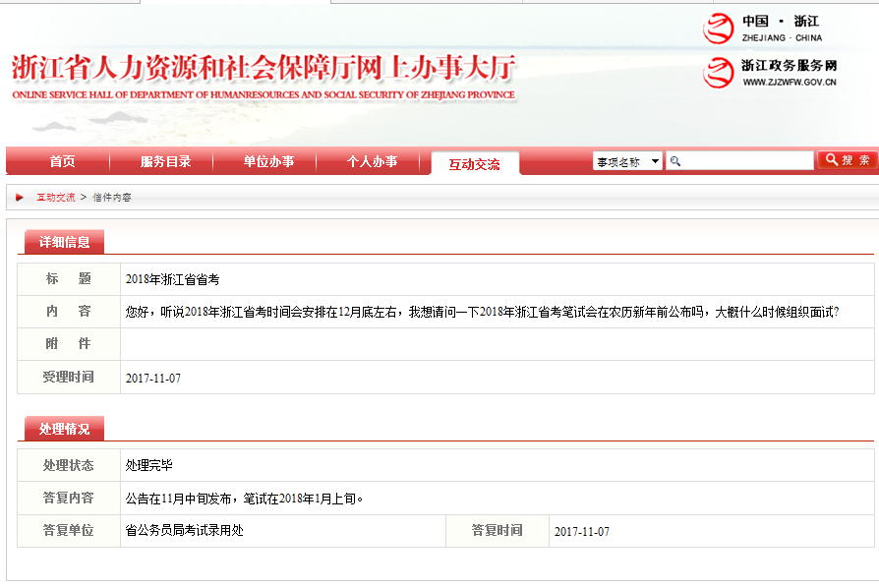The width and height of the screenshot is (879, 588).
Task: Click the 互动交流 breadcrumb link
Action: pos(56,198)
